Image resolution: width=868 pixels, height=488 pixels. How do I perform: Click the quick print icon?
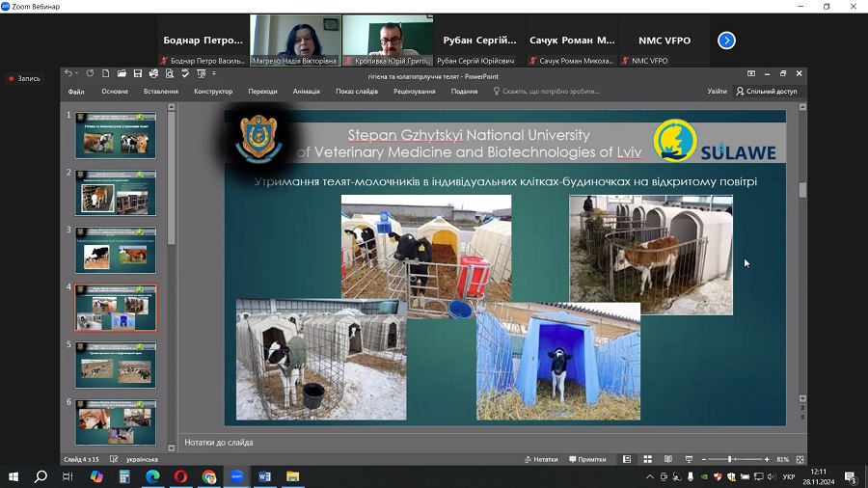[154, 73]
